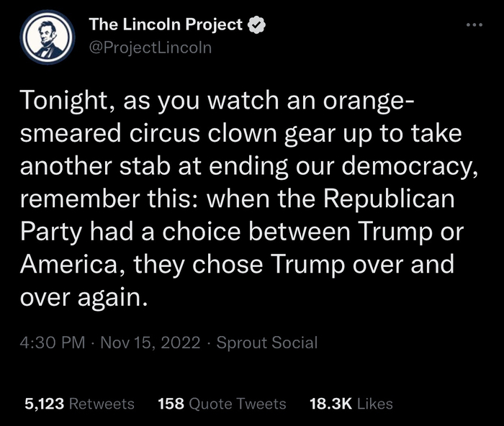Click the words "over again" ending the tweet
The image size is (504, 426).
85,296
